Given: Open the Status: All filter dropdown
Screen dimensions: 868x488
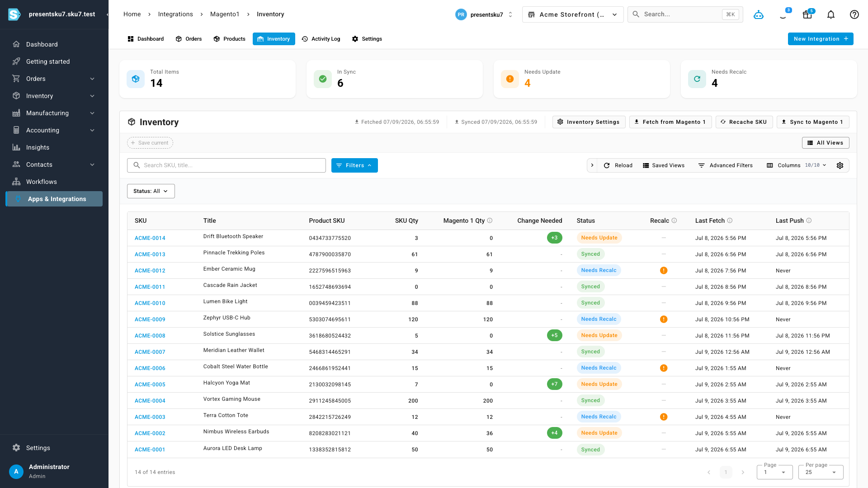Looking at the screenshot, I should coord(151,191).
